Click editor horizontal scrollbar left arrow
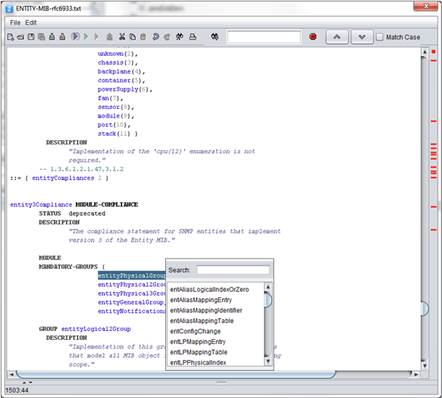Image resolution: width=442 pixels, height=398 pixels. coord(11,374)
